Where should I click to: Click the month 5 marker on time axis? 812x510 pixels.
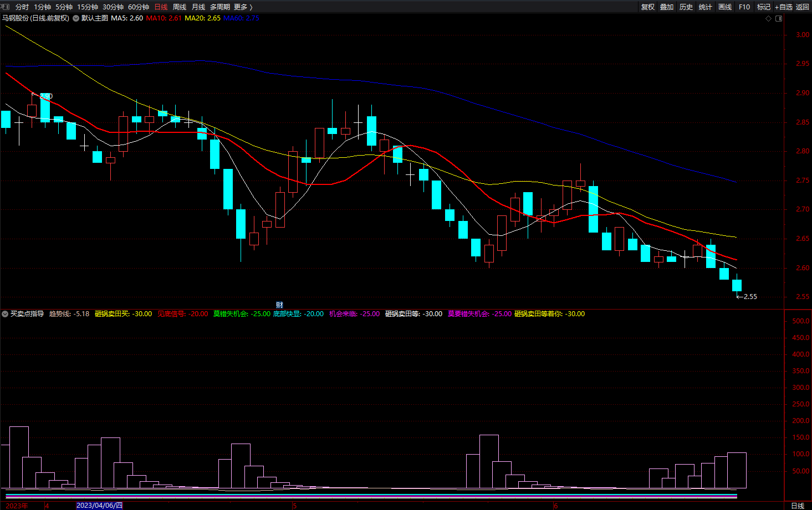(x=295, y=506)
